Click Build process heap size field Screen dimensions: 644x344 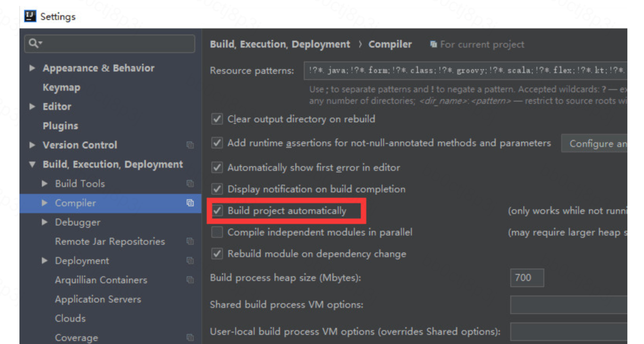click(x=527, y=278)
